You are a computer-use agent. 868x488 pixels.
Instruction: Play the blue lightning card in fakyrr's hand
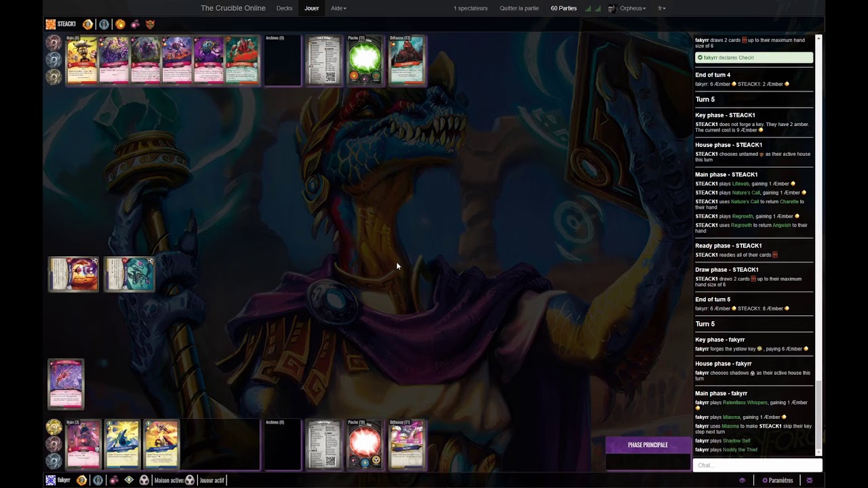click(x=122, y=445)
